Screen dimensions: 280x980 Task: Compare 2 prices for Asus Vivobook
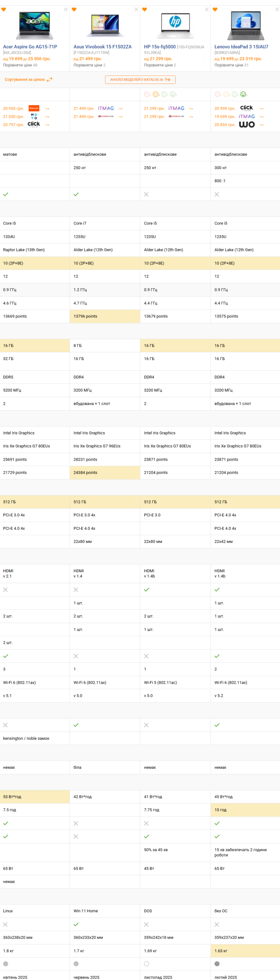click(x=90, y=65)
